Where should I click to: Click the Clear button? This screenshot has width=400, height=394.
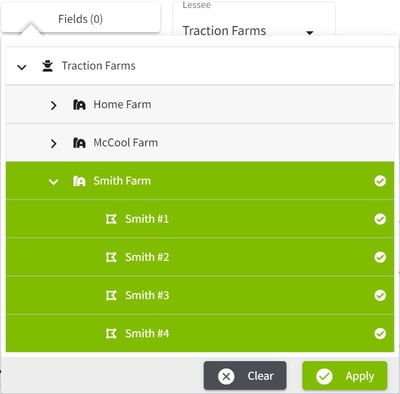245,376
